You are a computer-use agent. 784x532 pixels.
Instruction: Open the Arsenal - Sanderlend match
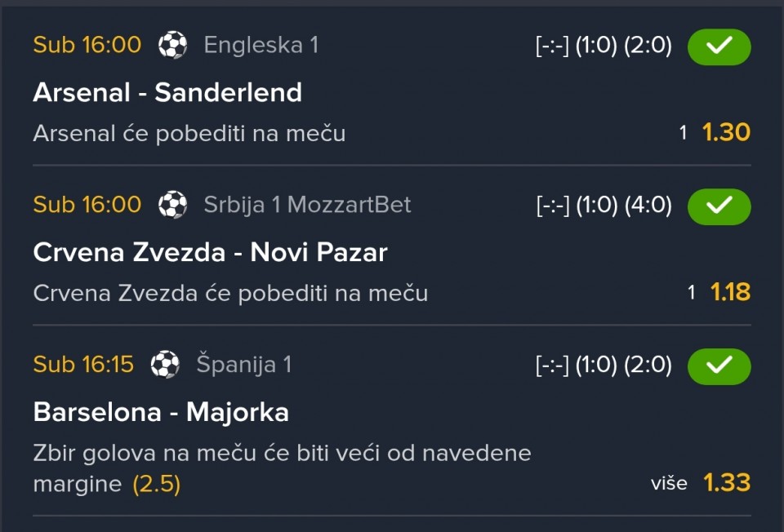(x=167, y=92)
